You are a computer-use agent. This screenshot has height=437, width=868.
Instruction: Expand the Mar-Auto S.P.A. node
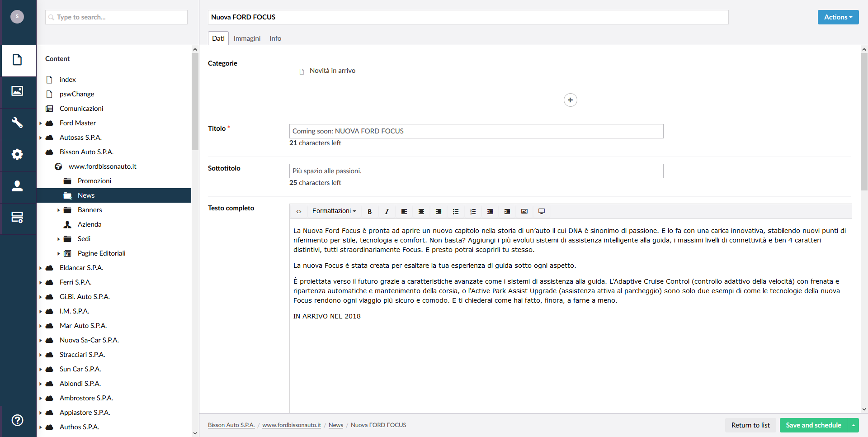[41, 326]
